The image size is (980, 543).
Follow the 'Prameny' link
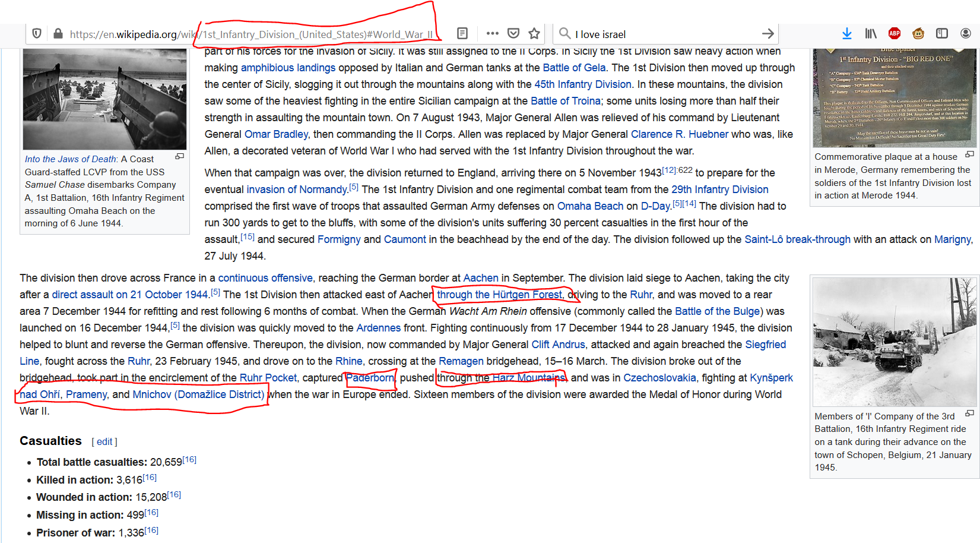pos(86,394)
